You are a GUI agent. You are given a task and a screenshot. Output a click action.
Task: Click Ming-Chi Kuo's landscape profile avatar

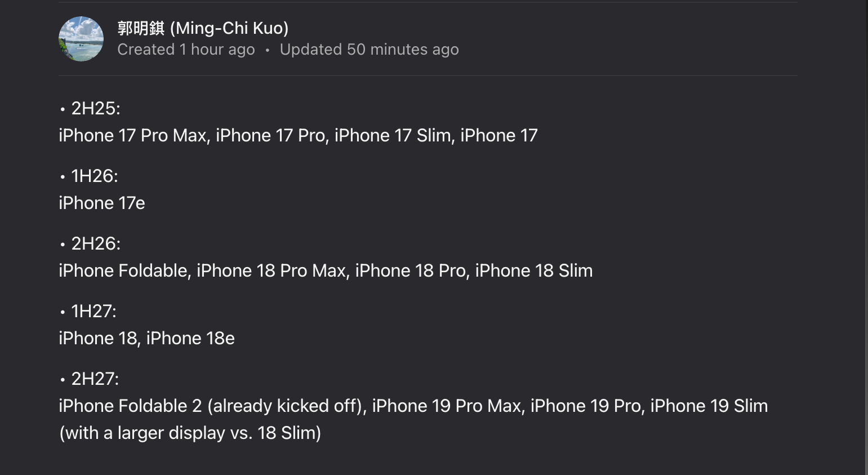(81, 39)
